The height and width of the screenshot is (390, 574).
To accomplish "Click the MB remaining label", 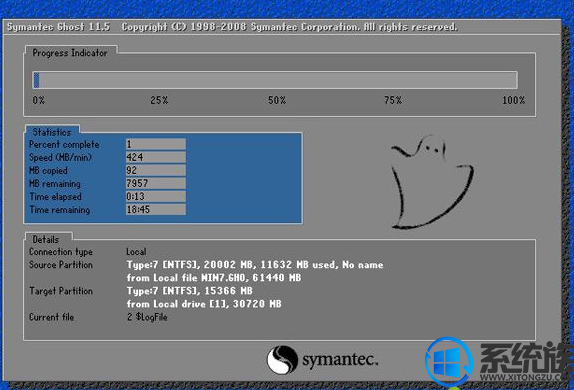I will coord(55,184).
